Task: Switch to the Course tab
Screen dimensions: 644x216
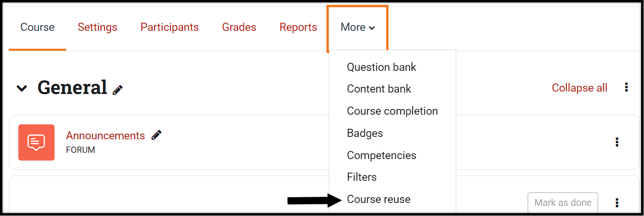Action: click(x=38, y=27)
